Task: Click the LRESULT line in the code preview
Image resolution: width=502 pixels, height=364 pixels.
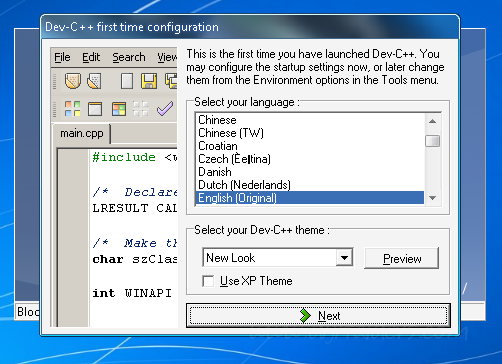Action: [135, 208]
